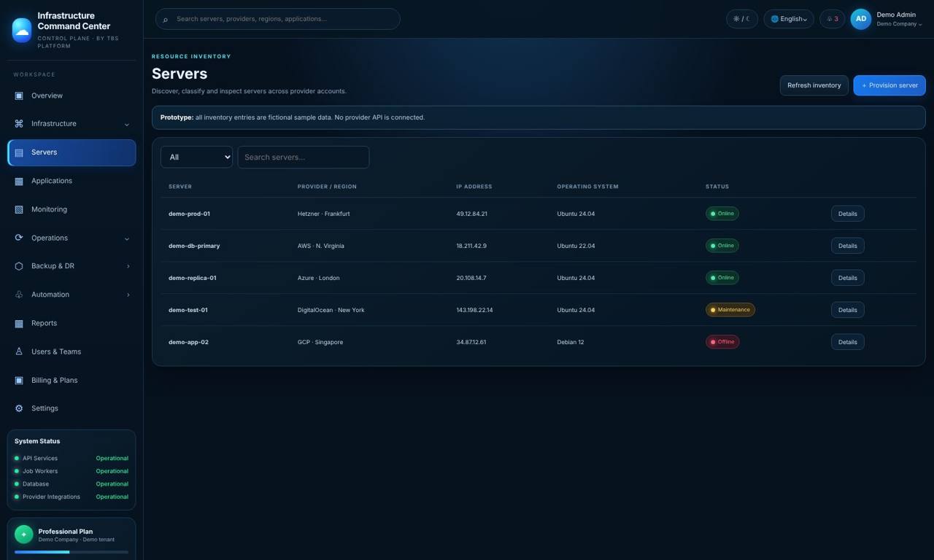Click the magnifier icon in top search
This screenshot has height=560, width=934.
click(x=166, y=20)
